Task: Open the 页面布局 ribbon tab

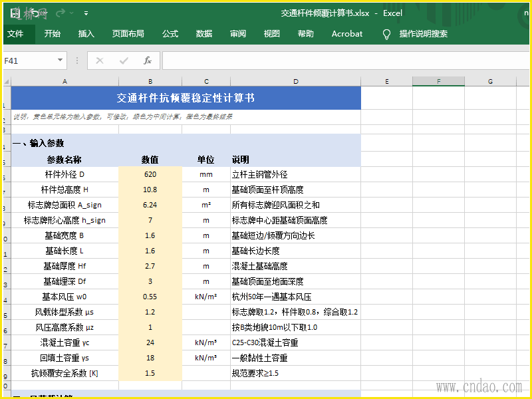Action: click(128, 34)
